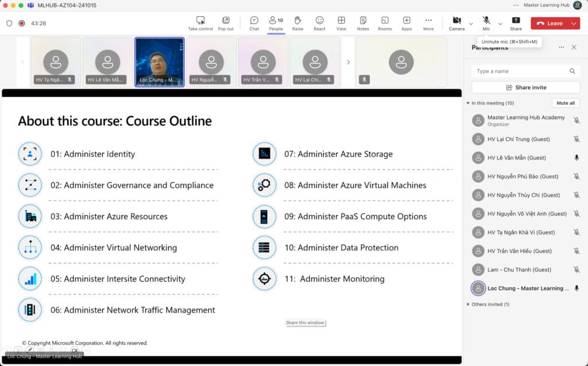Click mic icon for HV Trần Văn Hiếu
The image size is (588, 366).
click(x=577, y=251)
